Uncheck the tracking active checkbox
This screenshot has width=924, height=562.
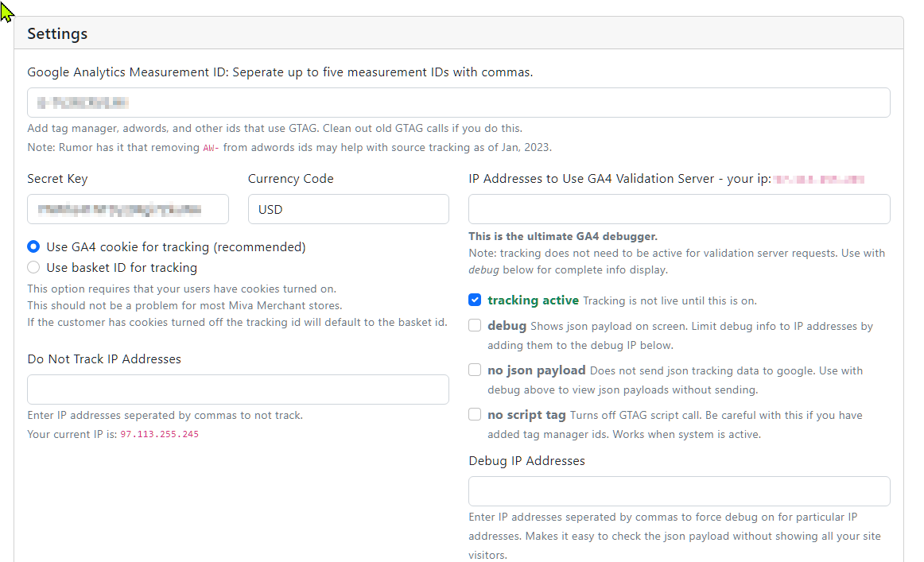click(475, 300)
